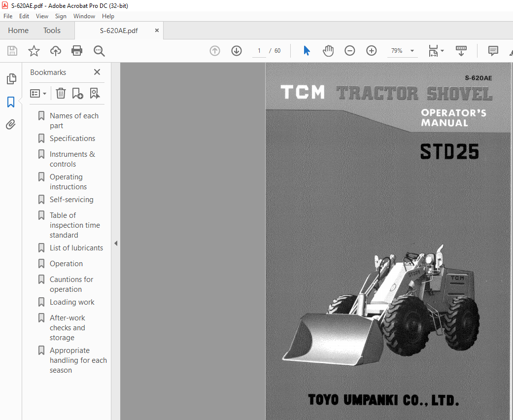This screenshot has width=513, height=420.
Task: Enable scrolling mode icon
Action: coord(461,51)
